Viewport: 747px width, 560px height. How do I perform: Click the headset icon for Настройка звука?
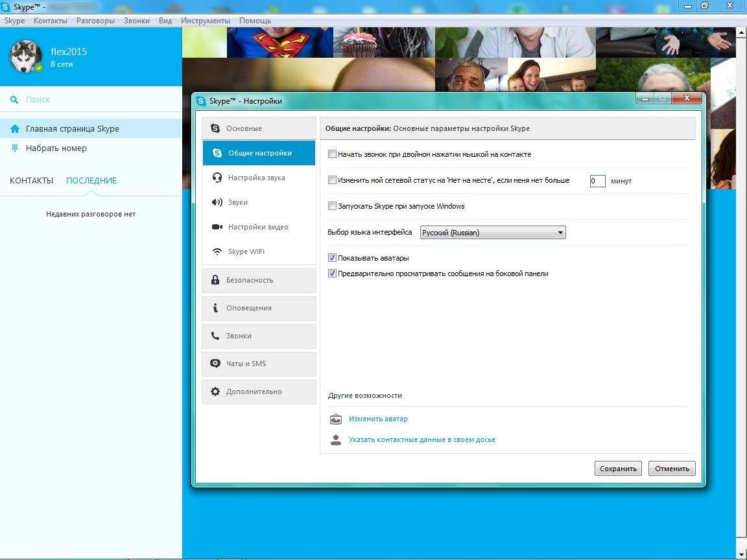point(217,178)
